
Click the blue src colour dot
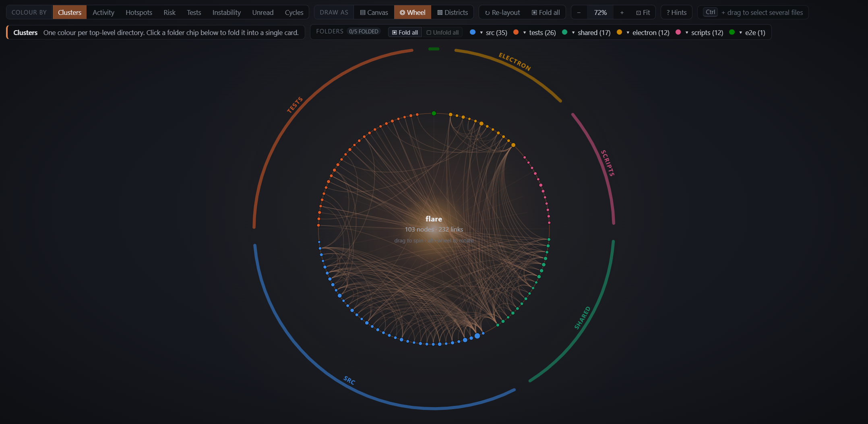tap(473, 32)
